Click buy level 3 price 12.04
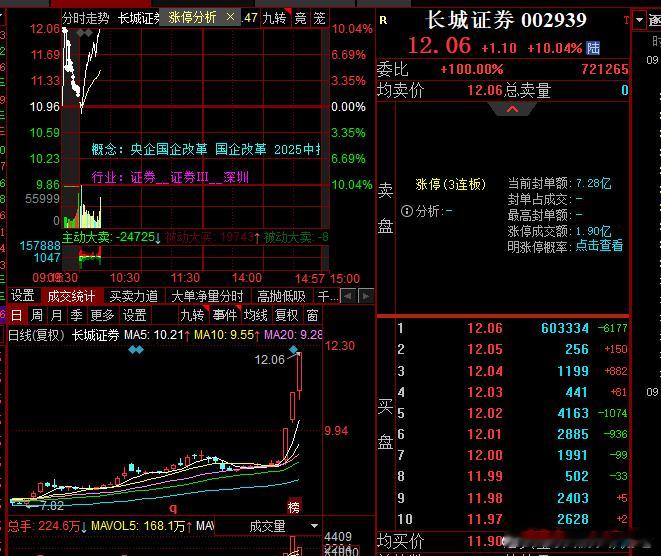This screenshot has height=556, width=661. click(485, 371)
